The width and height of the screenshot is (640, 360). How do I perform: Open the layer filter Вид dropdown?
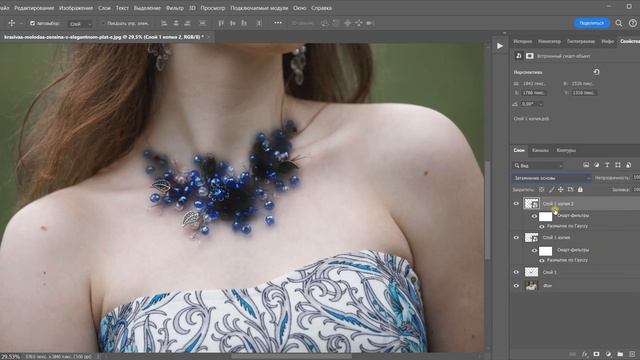click(x=538, y=165)
